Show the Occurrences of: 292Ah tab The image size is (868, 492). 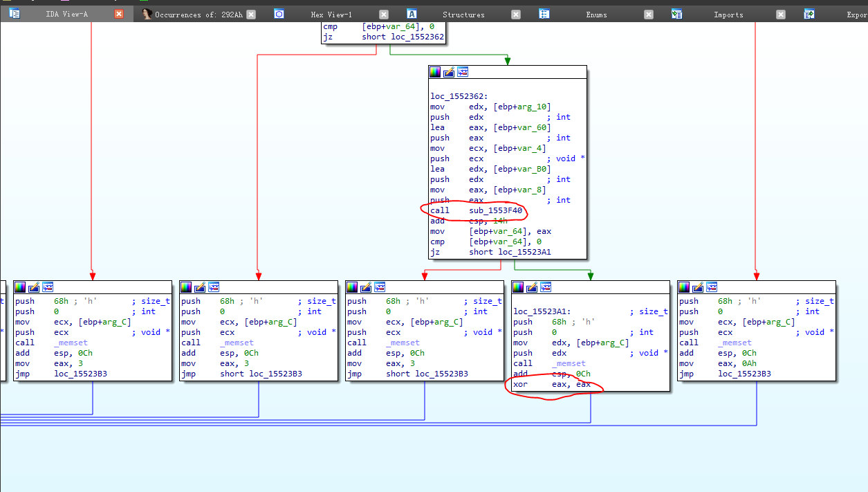(198, 15)
